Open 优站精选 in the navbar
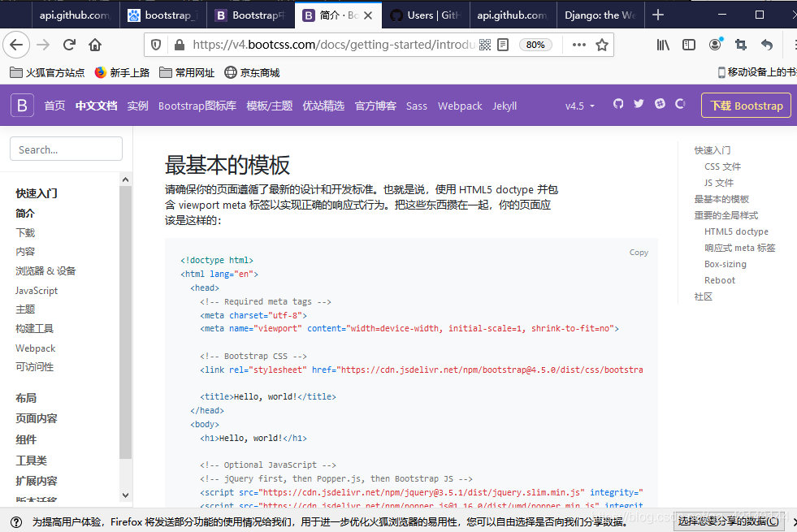The height and width of the screenshot is (532, 797). pos(323,106)
